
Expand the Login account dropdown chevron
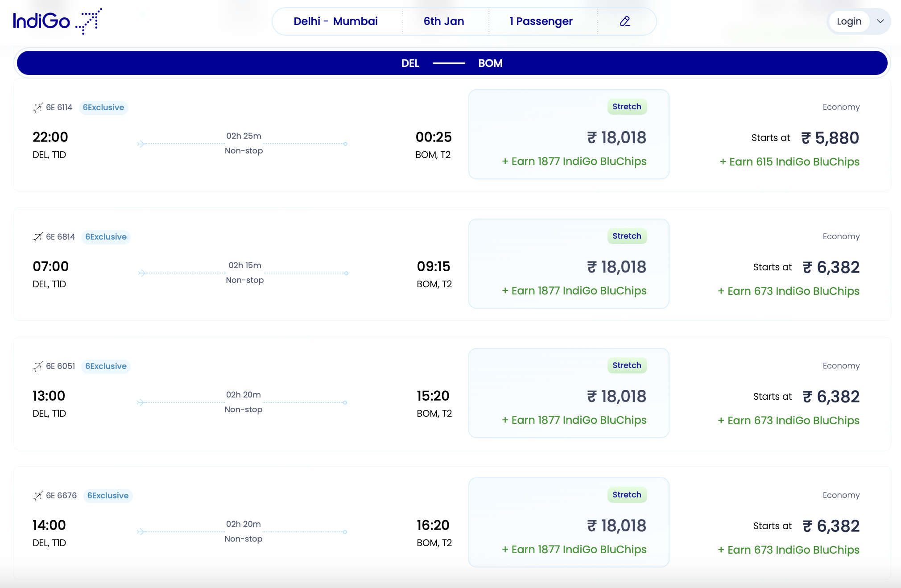(x=880, y=21)
